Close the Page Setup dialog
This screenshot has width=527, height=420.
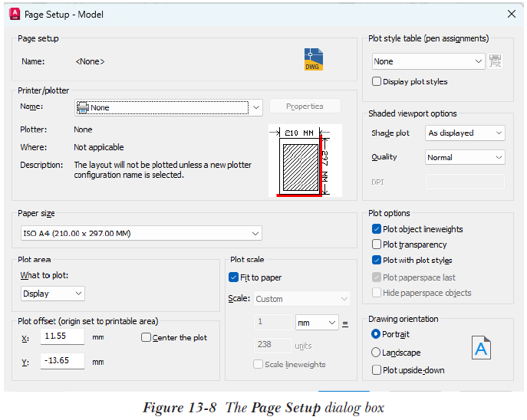[512, 14]
